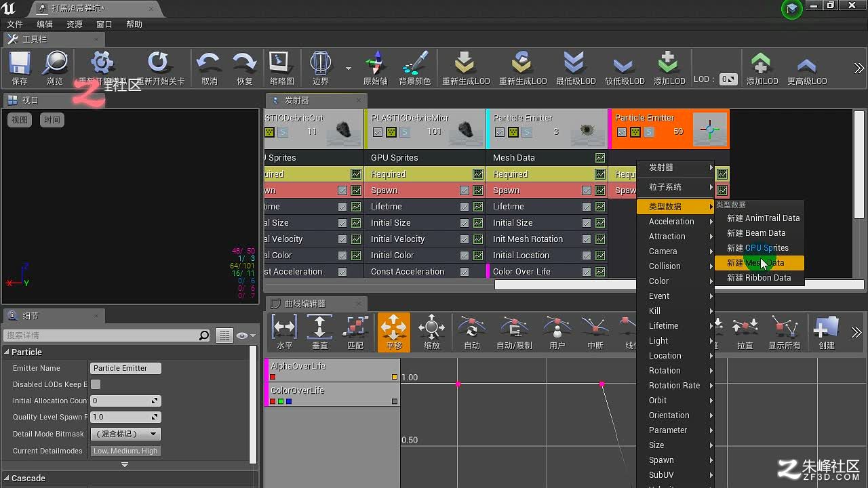
Task: Toggle Spawn module checkbox in PLASTICDebrisMicr emitter
Action: [x=465, y=190]
